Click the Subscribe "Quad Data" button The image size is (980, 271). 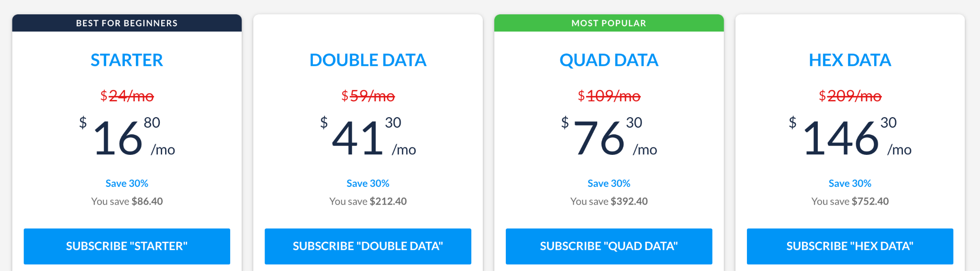pos(609,246)
